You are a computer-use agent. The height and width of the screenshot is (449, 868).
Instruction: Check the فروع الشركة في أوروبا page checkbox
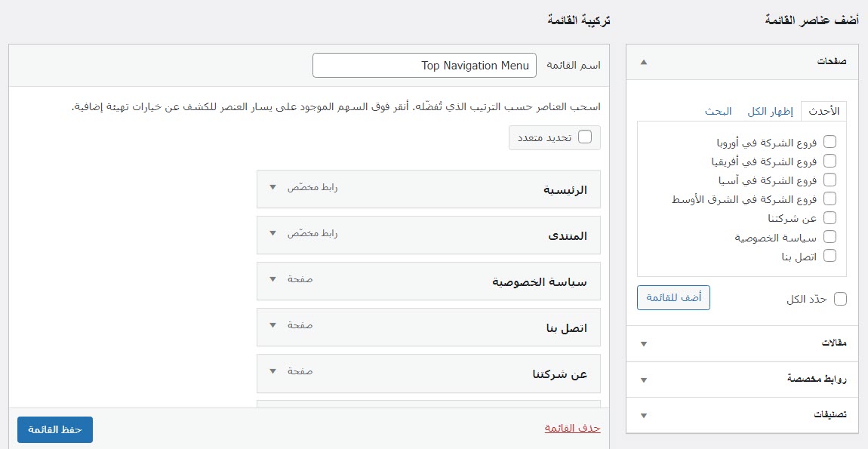[830, 142]
